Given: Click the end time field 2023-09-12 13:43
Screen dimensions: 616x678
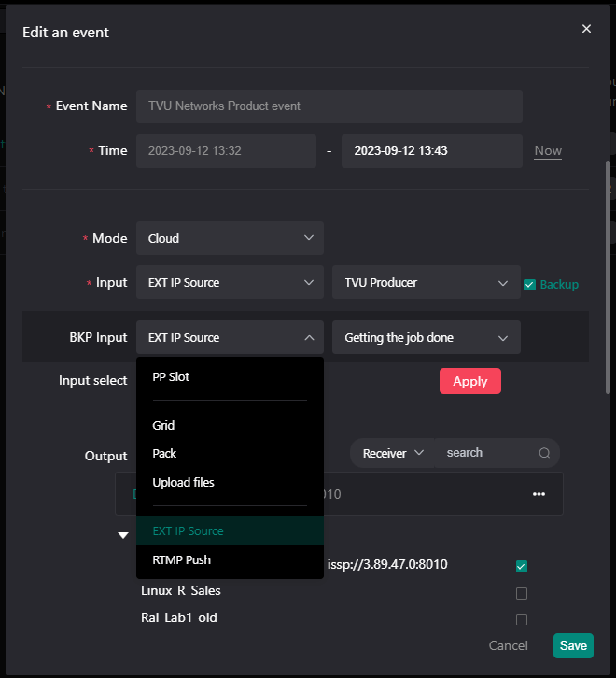Looking at the screenshot, I should [431, 151].
